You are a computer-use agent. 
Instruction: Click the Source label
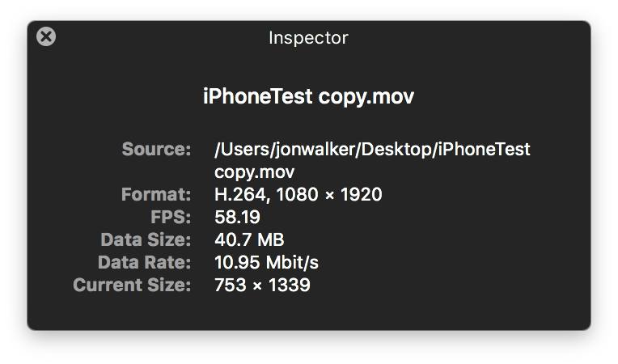(156, 149)
